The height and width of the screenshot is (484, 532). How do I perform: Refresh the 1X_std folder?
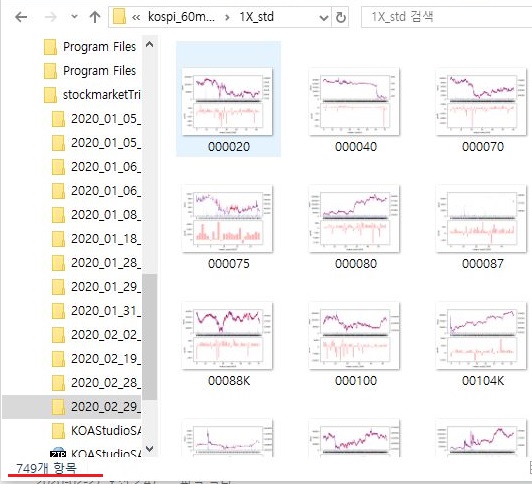[341, 17]
